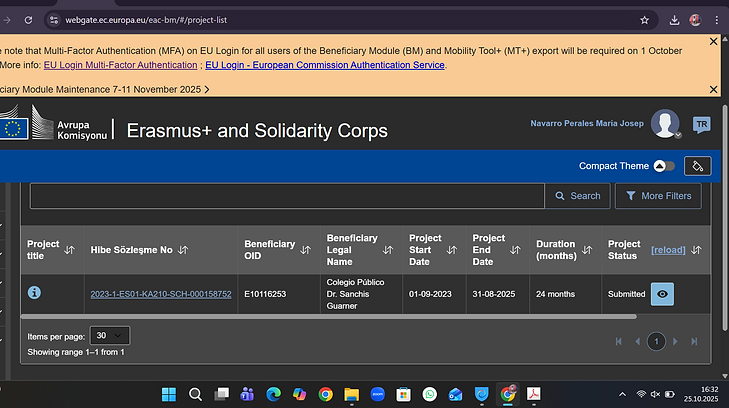Open the theme paint bucket button

pyautogui.click(x=697, y=166)
